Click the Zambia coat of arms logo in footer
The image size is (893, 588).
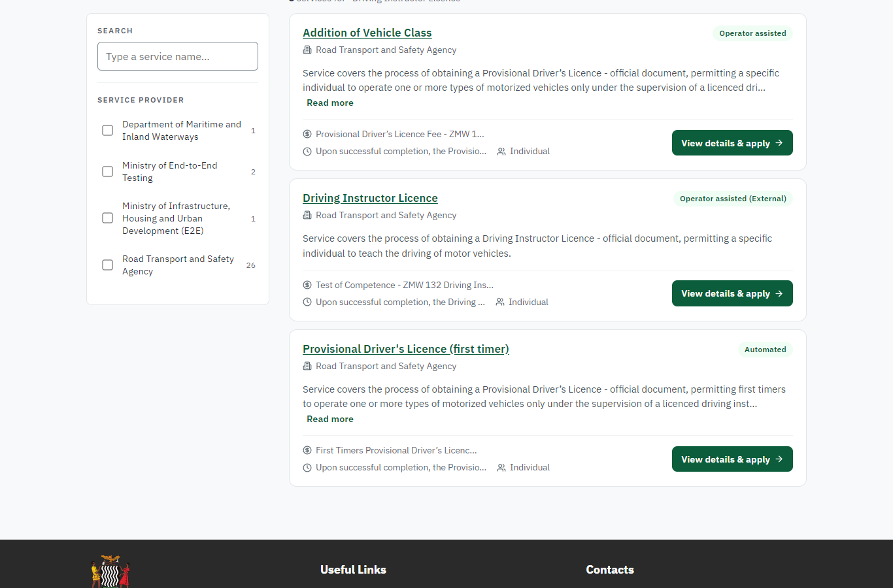[110, 572]
